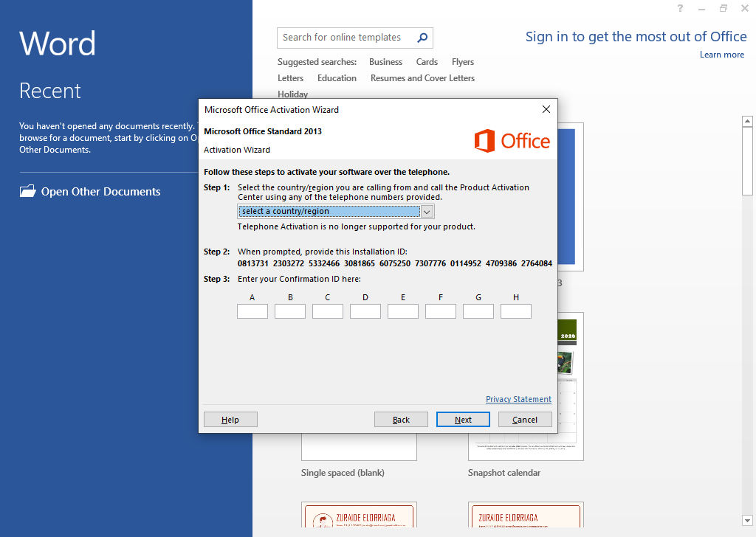Click Confirmation ID field G
The width and height of the screenshot is (756, 537).
pos(478,311)
